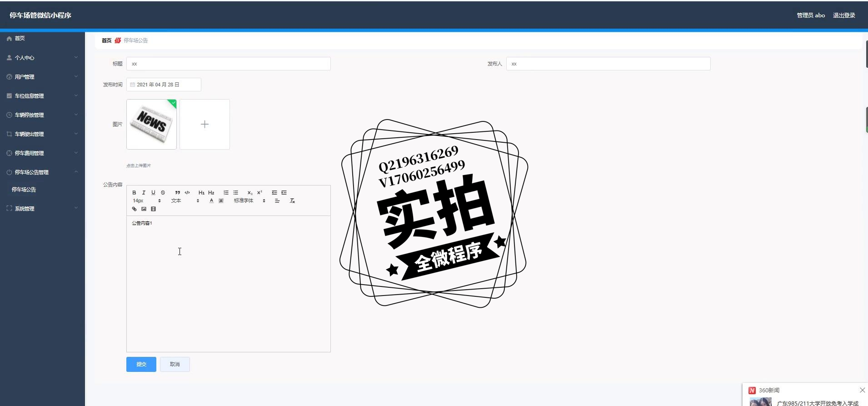Apply Heading 2 style
The image size is (868, 406).
tap(211, 193)
